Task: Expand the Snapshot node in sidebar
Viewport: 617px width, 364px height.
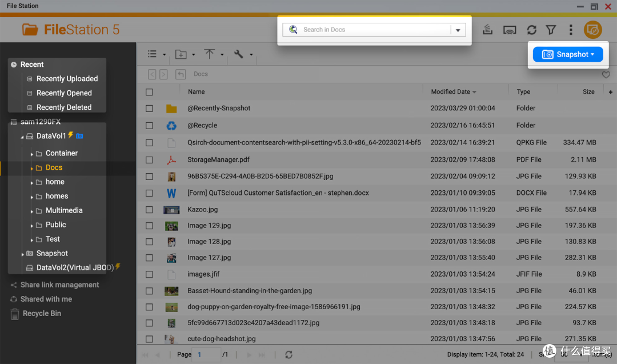Action: 22,254
